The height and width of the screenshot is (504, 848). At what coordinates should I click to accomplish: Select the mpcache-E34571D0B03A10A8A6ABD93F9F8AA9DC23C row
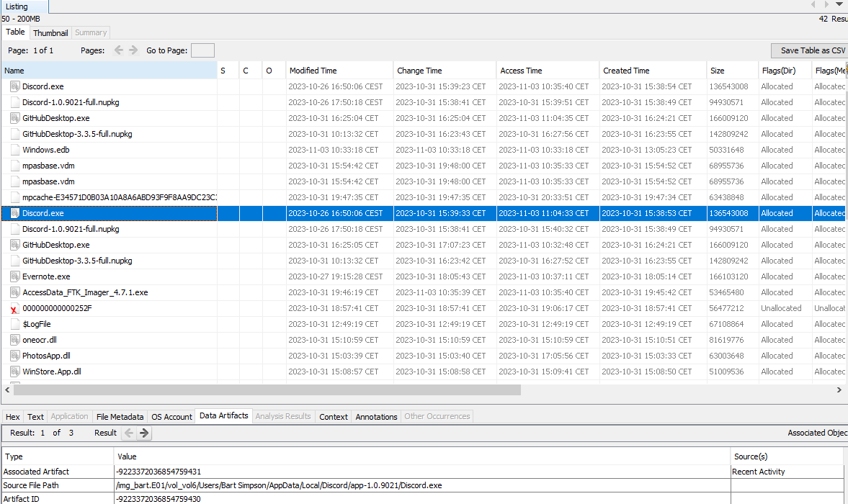tap(108, 197)
